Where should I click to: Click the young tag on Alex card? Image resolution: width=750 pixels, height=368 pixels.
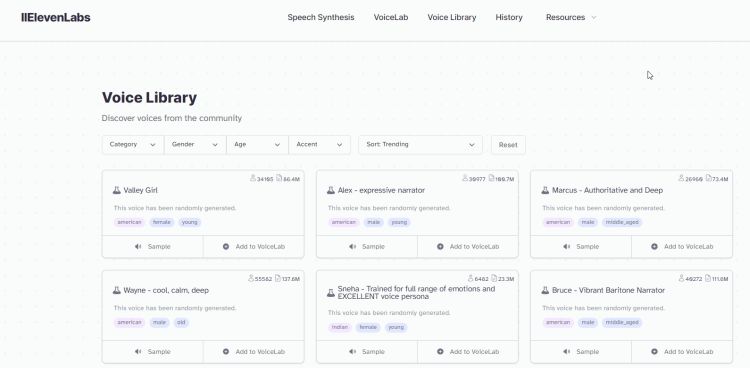pos(399,223)
